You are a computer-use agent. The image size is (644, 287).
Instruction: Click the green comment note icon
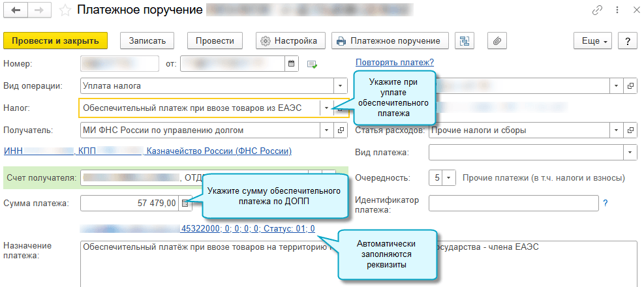[x=313, y=65]
